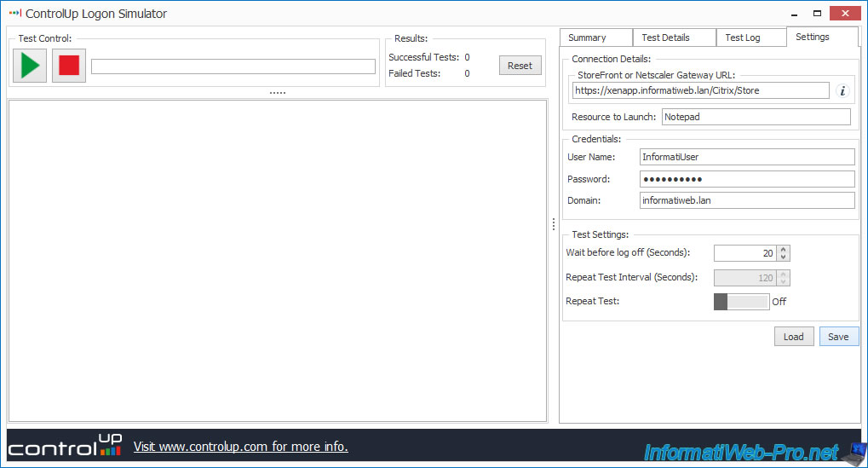The height and width of the screenshot is (468, 868).
Task: Click into the Password field
Action: 747,179
